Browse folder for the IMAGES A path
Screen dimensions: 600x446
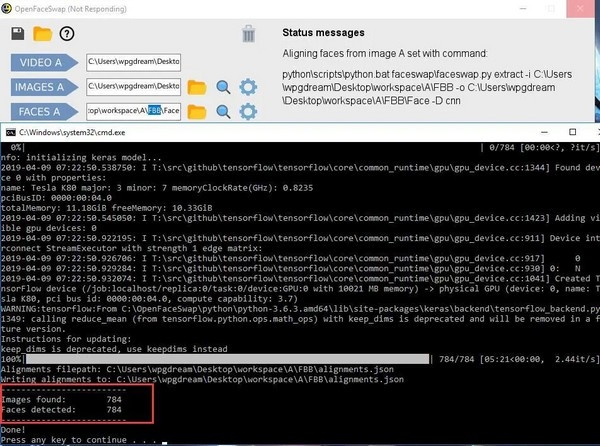point(197,87)
